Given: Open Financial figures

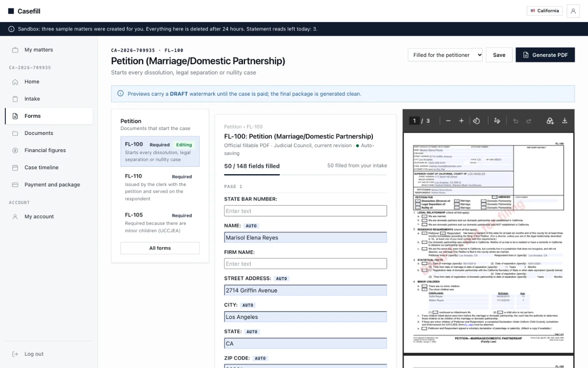Looking at the screenshot, I should tap(49, 151).
